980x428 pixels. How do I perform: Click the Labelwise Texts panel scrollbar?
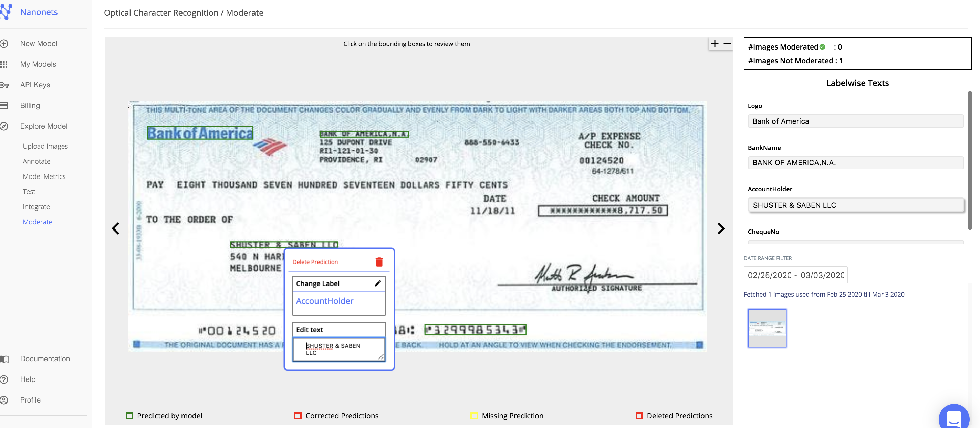pos(969,160)
